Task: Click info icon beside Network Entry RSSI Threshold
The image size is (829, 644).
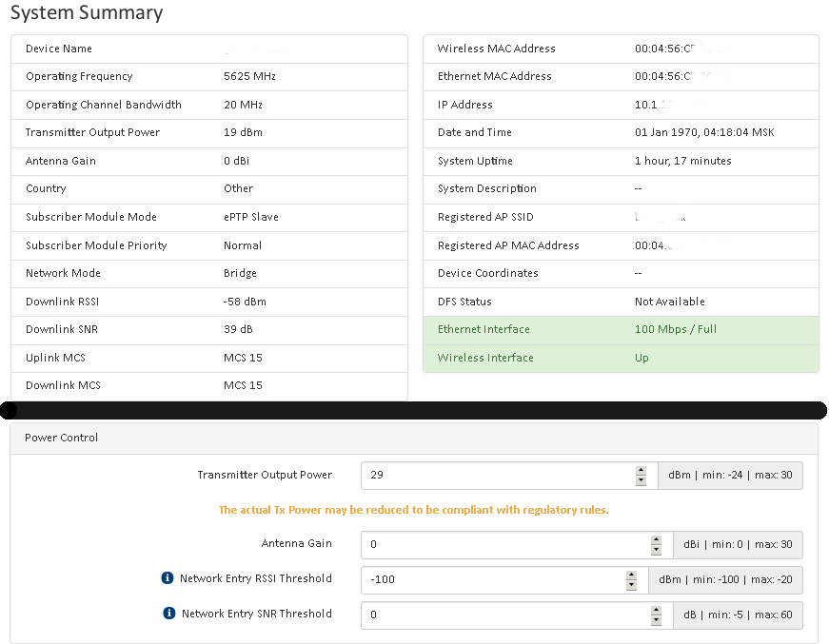Action: click(168, 578)
